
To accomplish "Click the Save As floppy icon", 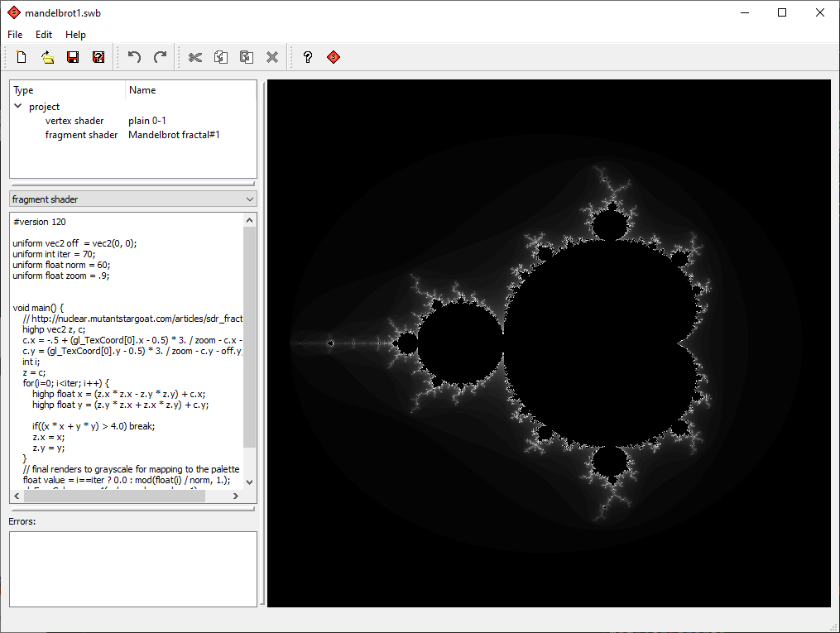I will click(98, 57).
